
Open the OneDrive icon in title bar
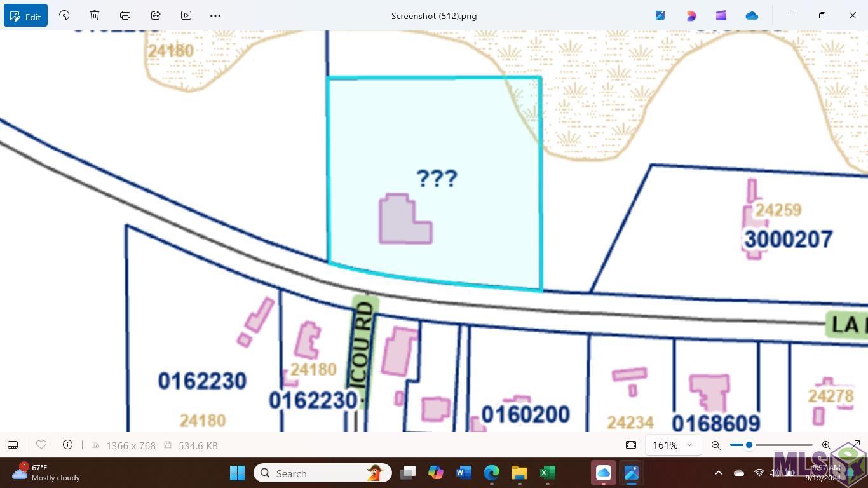point(752,15)
